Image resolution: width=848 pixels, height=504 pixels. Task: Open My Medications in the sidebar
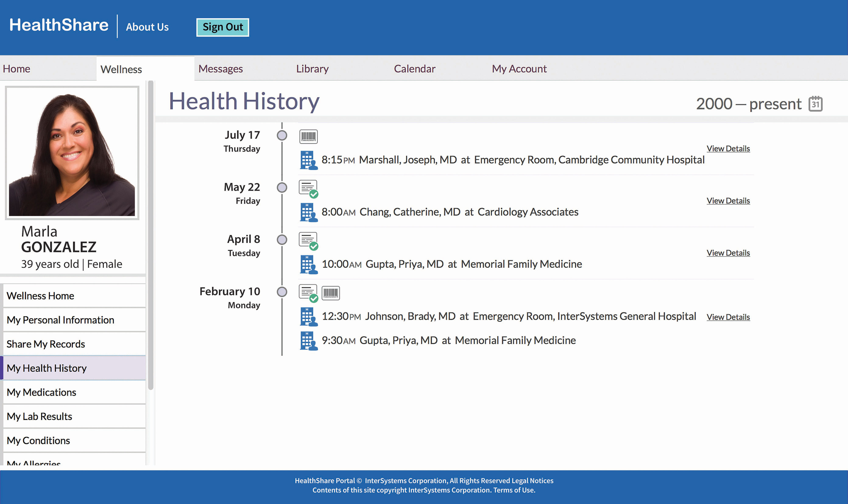point(41,392)
